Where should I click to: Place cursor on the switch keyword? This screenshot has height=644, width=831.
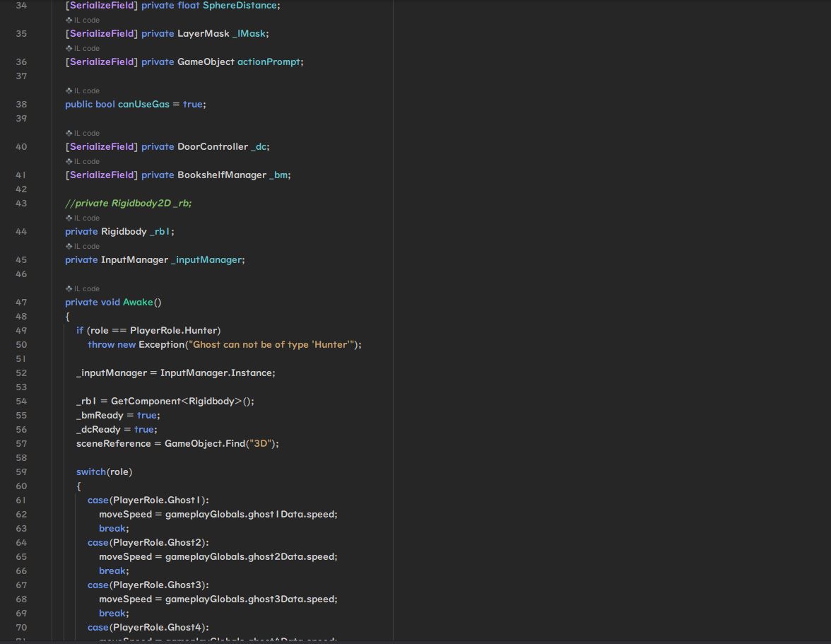pos(91,472)
